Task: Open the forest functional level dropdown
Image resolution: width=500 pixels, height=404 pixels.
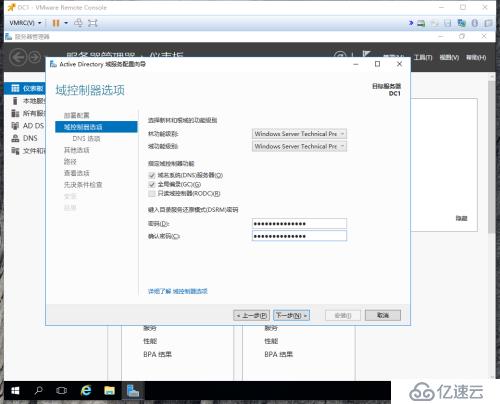Action: [299, 134]
